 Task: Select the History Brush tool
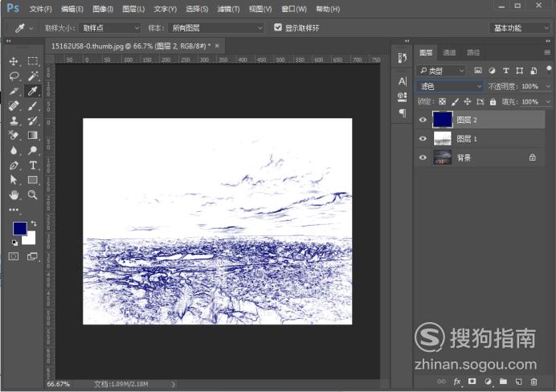[x=33, y=120]
